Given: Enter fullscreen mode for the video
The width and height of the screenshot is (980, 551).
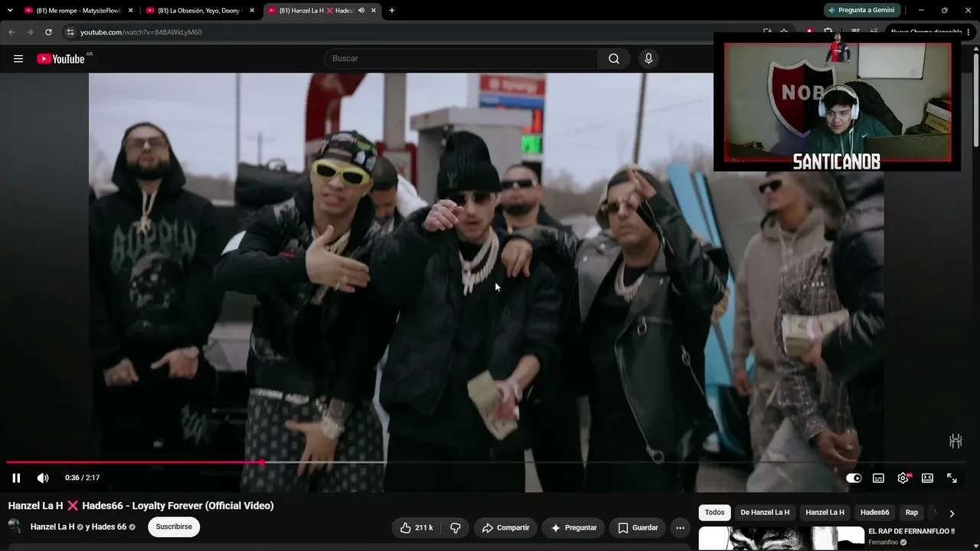Looking at the screenshot, I should tap(952, 478).
